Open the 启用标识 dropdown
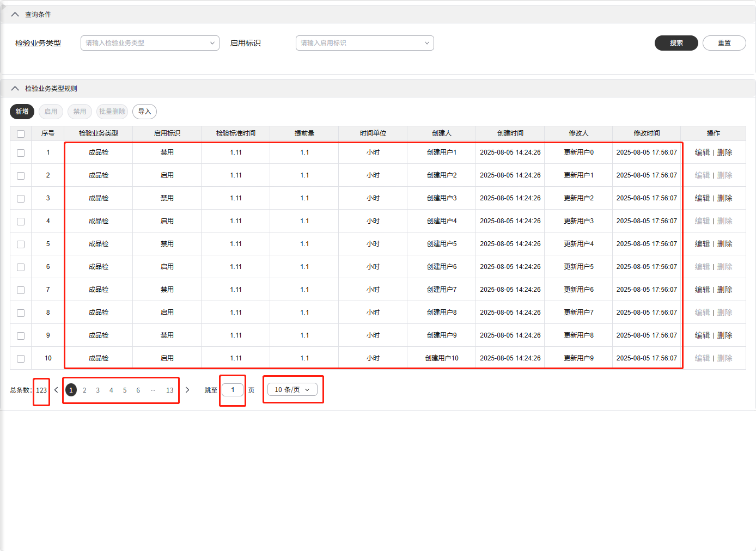This screenshot has height=551, width=756. pos(364,43)
